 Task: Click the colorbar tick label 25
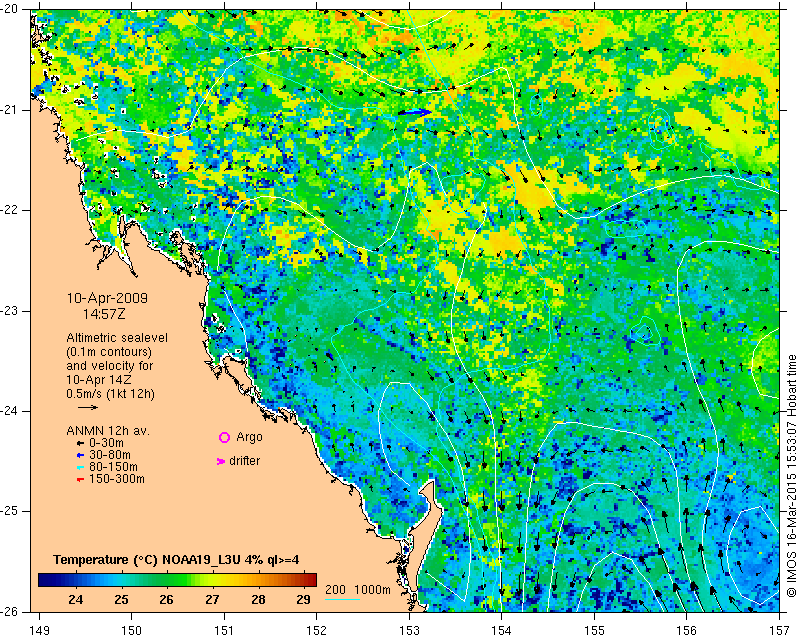121,599
